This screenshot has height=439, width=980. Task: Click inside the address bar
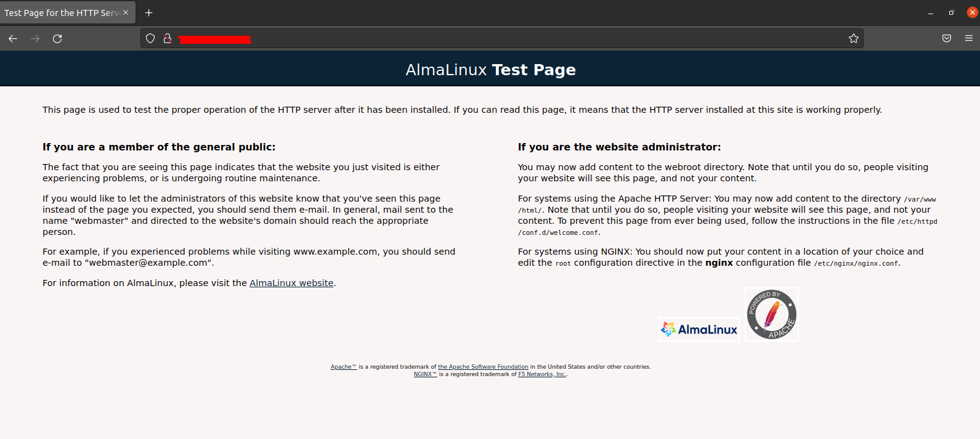pyautogui.click(x=493, y=38)
